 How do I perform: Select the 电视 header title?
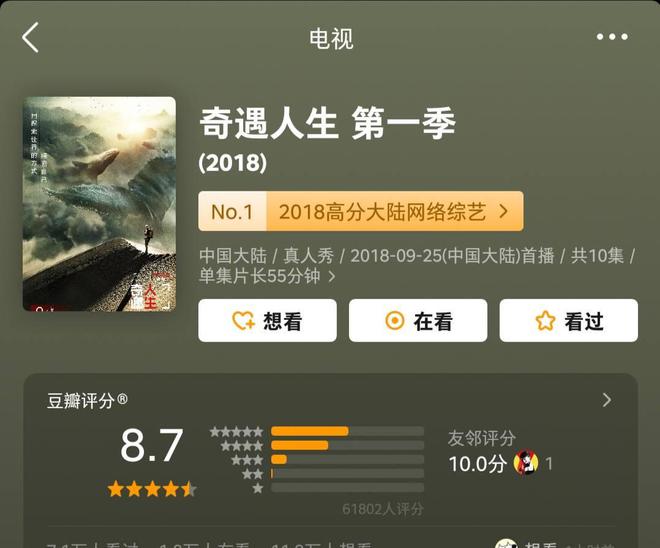(x=331, y=39)
